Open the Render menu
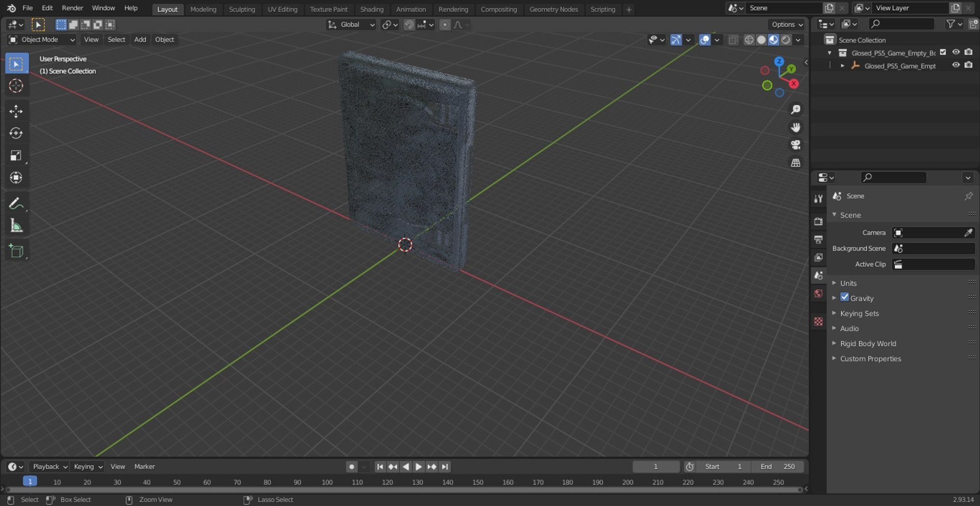Image resolution: width=980 pixels, height=506 pixels. (72, 8)
